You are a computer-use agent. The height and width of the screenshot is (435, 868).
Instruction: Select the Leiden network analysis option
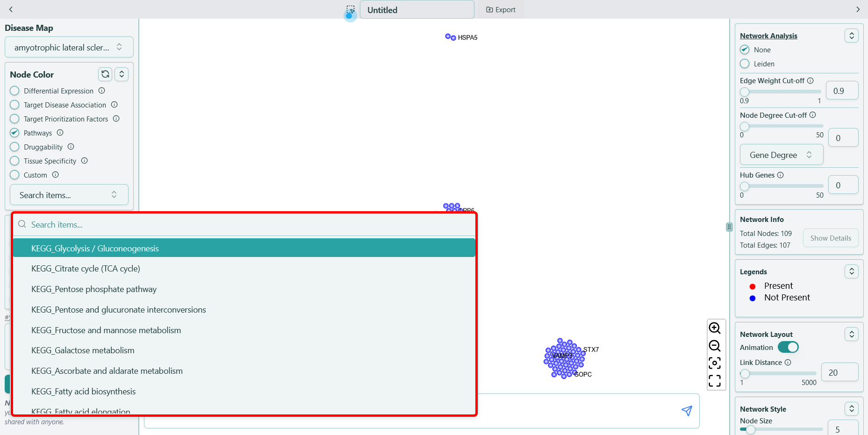(745, 64)
